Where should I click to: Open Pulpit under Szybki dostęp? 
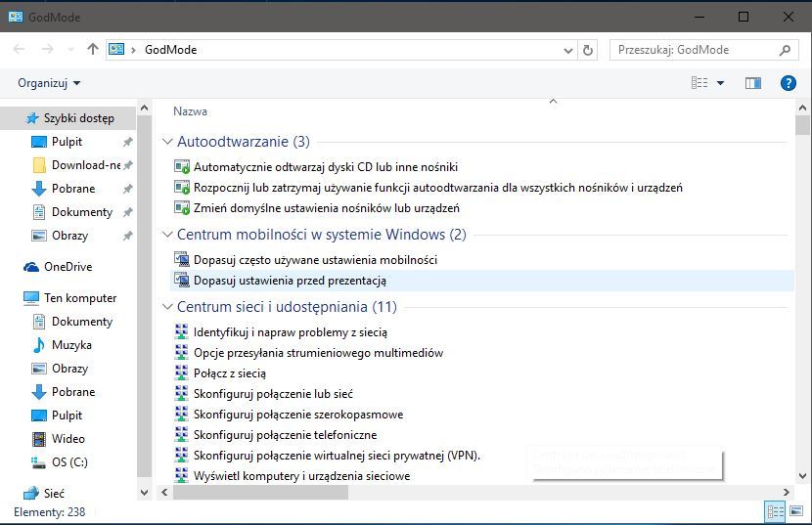(67, 142)
